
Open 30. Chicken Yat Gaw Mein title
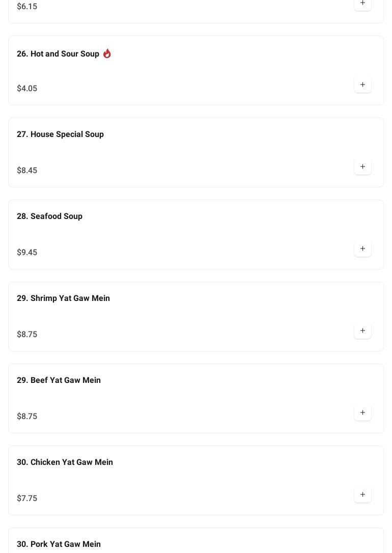(65, 462)
